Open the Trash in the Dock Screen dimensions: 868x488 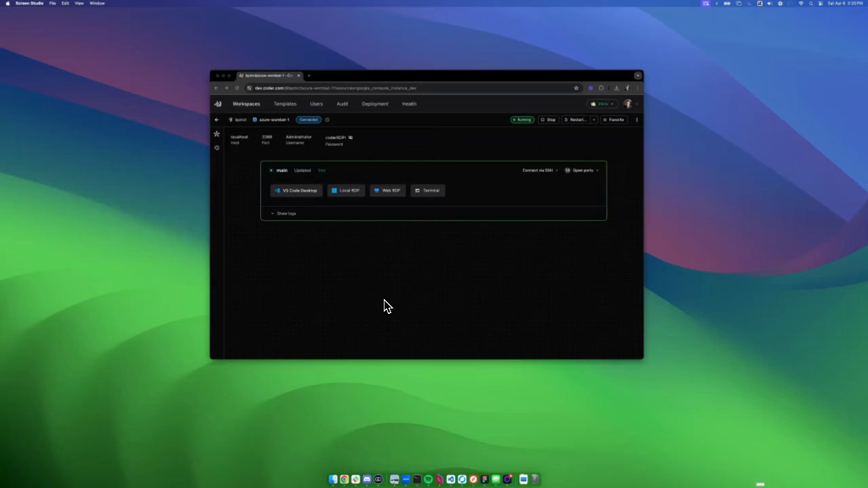[x=535, y=479]
